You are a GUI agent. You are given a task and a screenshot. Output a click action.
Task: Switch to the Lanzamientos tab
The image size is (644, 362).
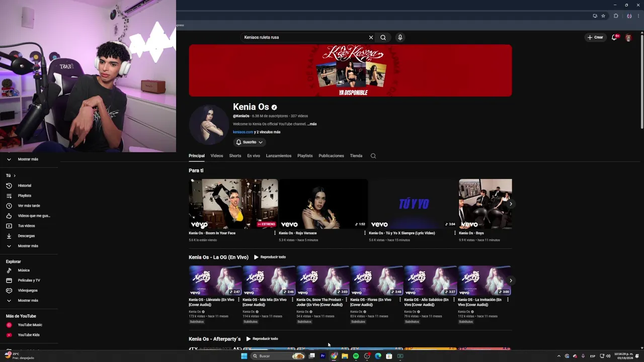pyautogui.click(x=279, y=156)
